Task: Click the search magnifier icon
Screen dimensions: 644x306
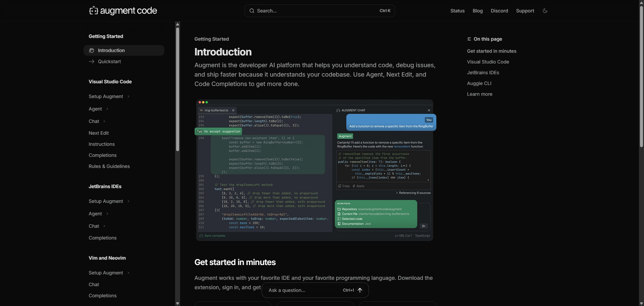Action: click(252, 11)
